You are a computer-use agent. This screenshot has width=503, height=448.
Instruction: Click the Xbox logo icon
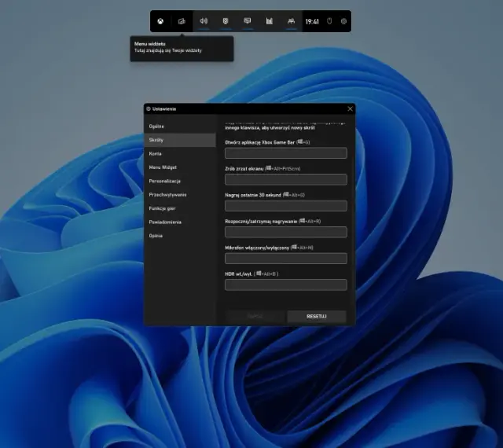pyautogui.click(x=160, y=21)
